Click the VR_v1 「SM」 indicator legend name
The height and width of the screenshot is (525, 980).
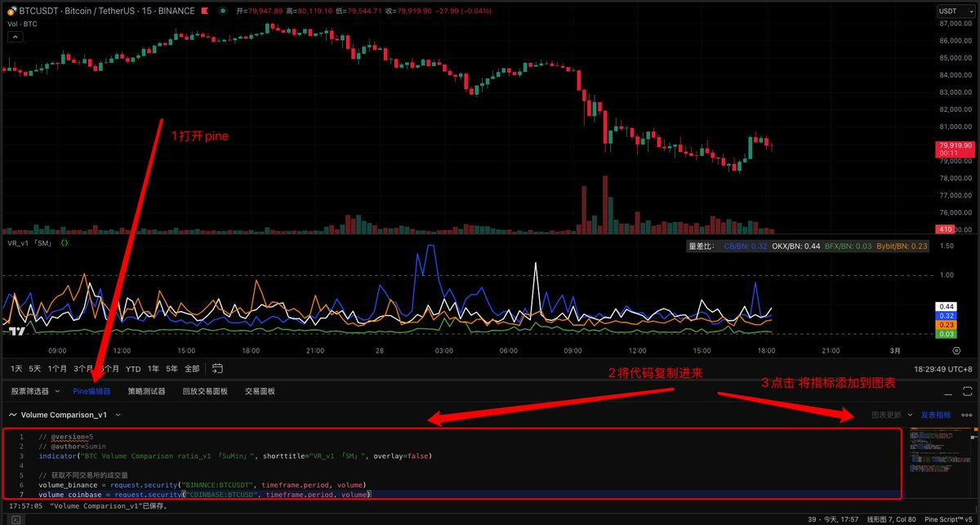click(x=29, y=242)
